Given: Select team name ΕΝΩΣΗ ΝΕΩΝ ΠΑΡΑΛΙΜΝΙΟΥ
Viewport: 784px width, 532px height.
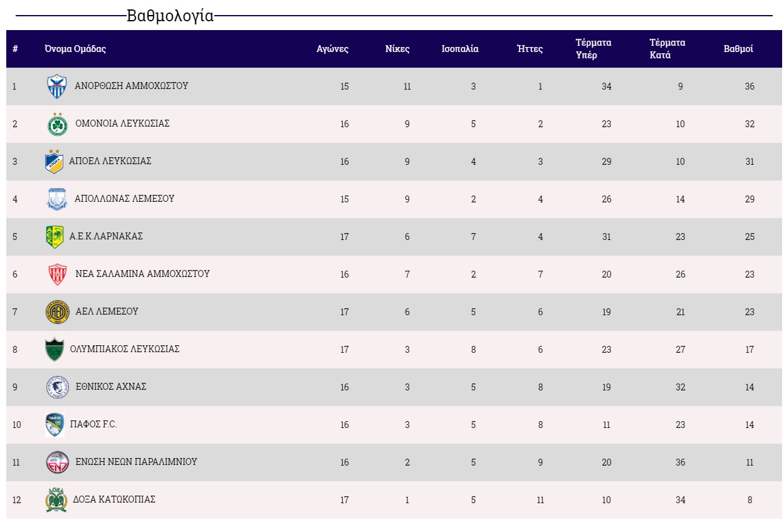Looking at the screenshot, I should pos(137,462).
